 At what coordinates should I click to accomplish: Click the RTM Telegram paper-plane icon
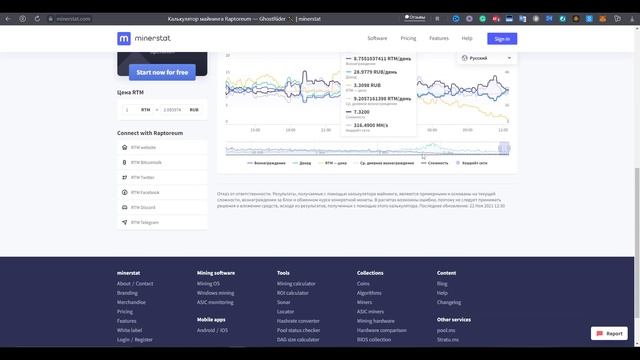[x=124, y=222]
